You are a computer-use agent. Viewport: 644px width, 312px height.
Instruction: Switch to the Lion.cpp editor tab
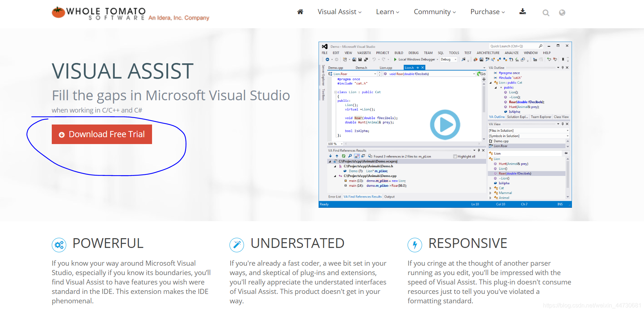pos(386,68)
